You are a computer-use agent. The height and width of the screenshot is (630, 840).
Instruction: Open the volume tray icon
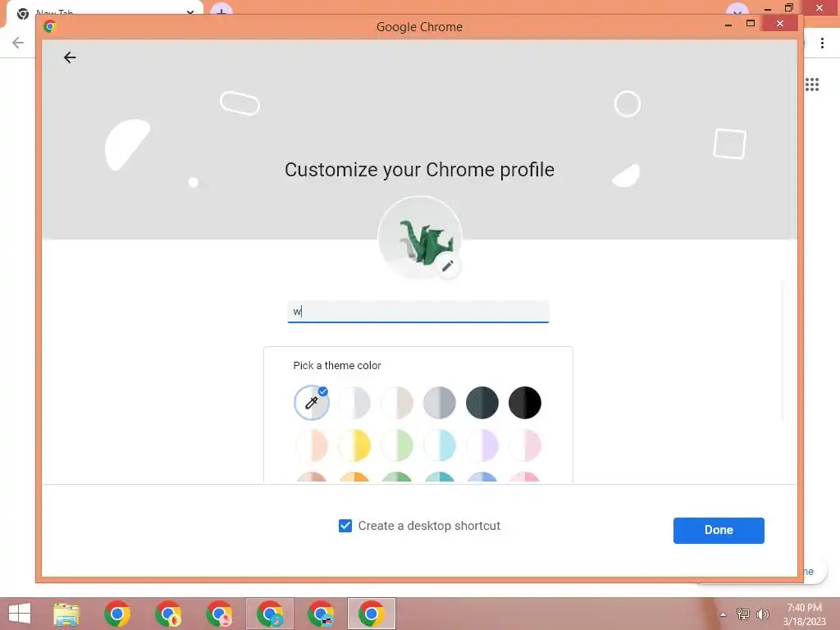762,614
